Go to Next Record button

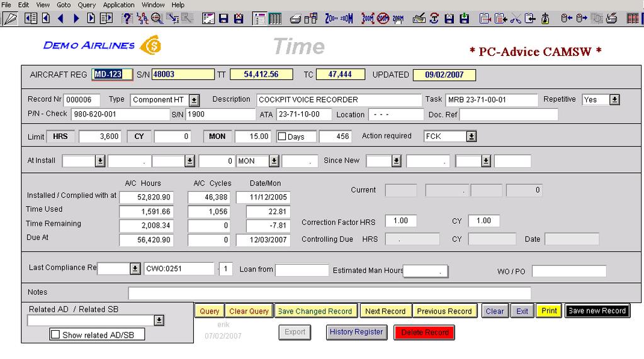(x=385, y=311)
